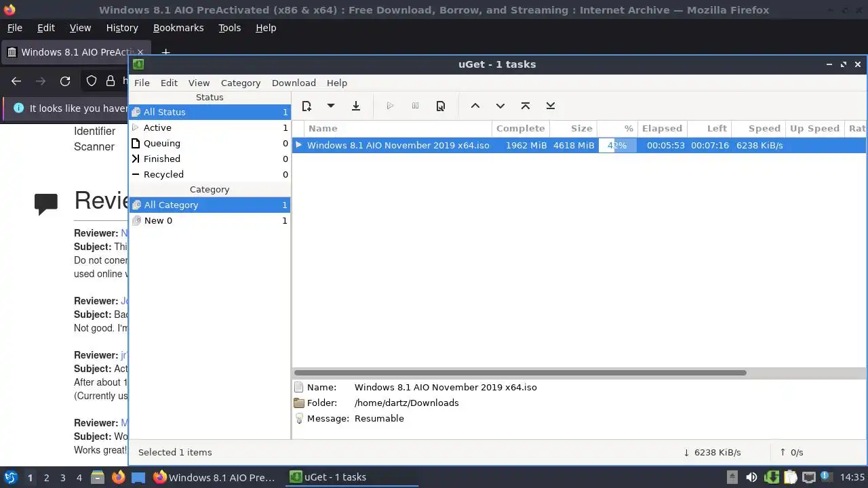Select Recycled status filter

click(210, 174)
